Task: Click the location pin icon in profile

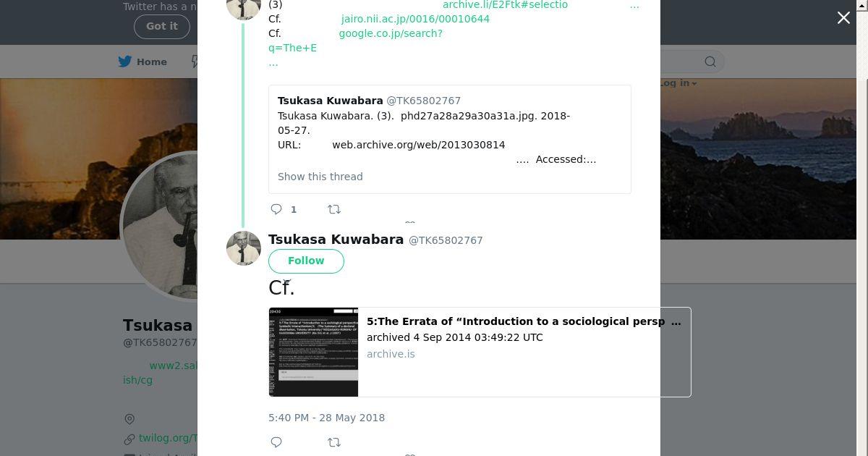Action: click(129, 419)
